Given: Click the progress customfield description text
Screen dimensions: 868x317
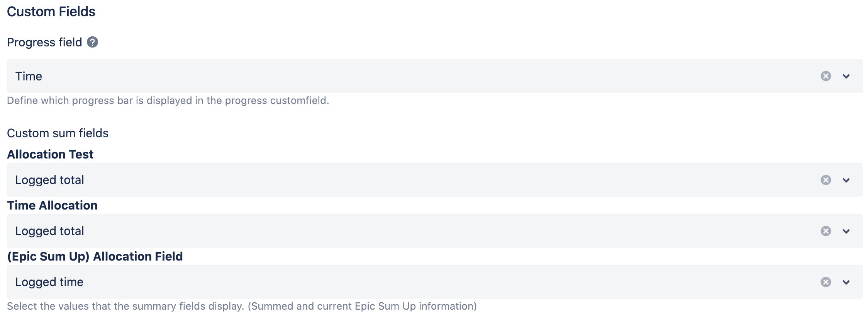Looking at the screenshot, I should [168, 101].
